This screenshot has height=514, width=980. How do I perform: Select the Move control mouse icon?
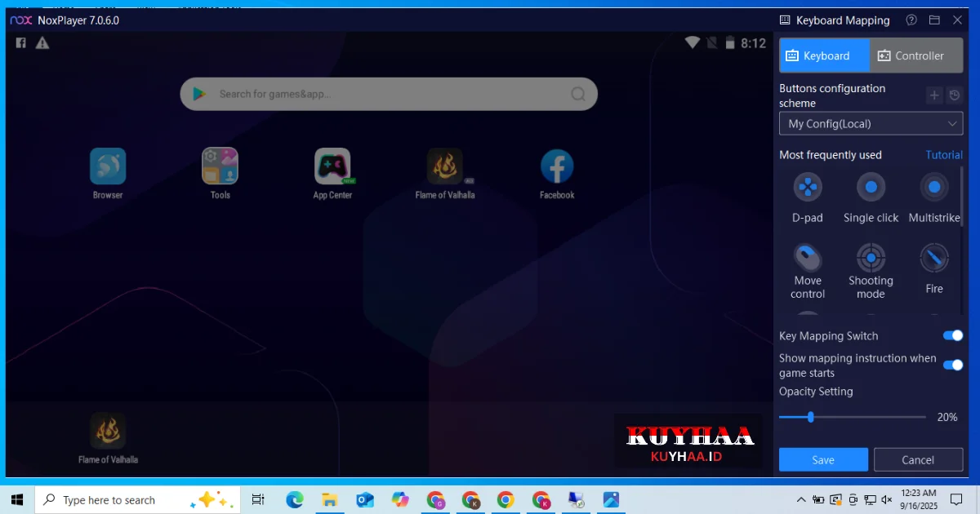[808, 259]
